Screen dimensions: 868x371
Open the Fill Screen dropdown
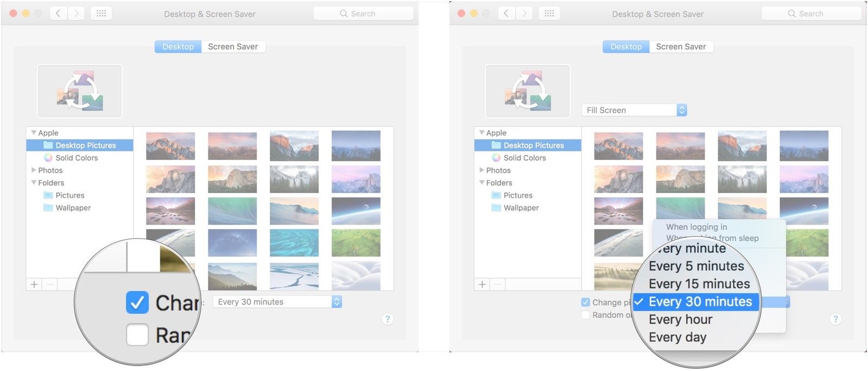634,110
